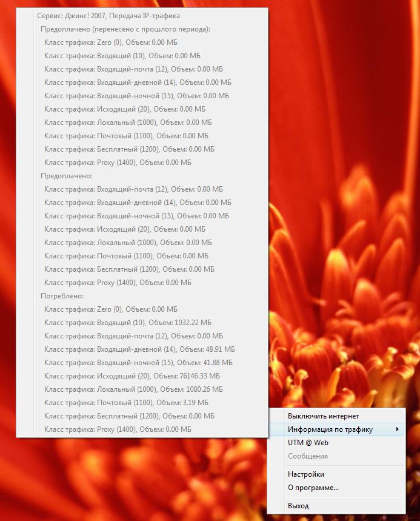Select 'Proxy (1400)' row under 'Потреблено:'
This screenshot has width=420, height=521.
tap(142, 429)
